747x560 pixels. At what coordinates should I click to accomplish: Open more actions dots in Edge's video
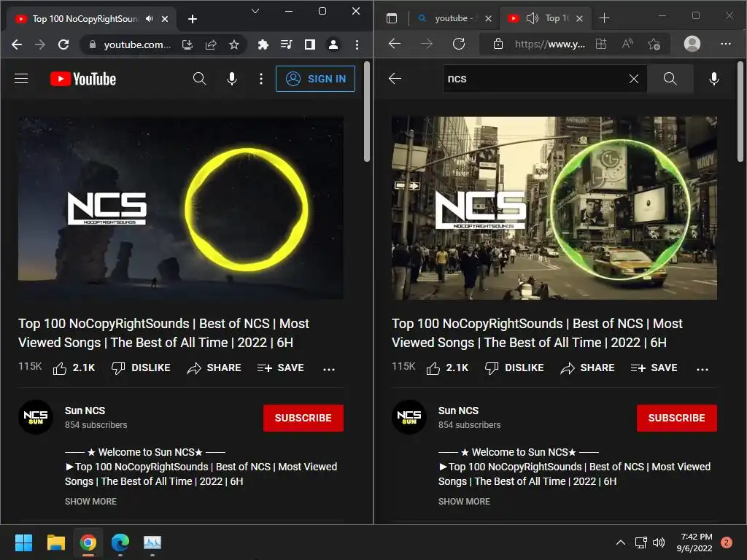(703, 368)
